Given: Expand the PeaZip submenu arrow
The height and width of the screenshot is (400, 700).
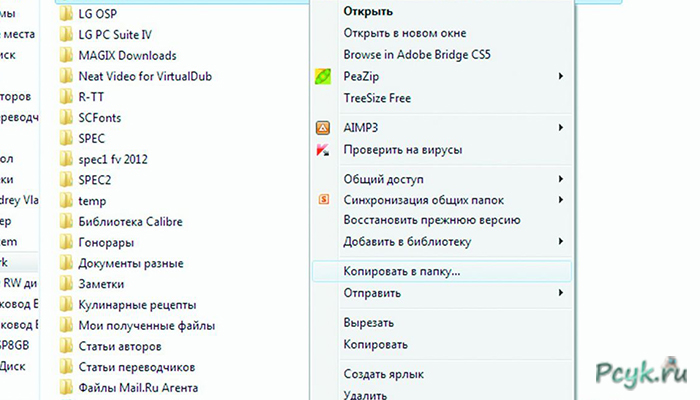Looking at the screenshot, I should click(561, 76).
